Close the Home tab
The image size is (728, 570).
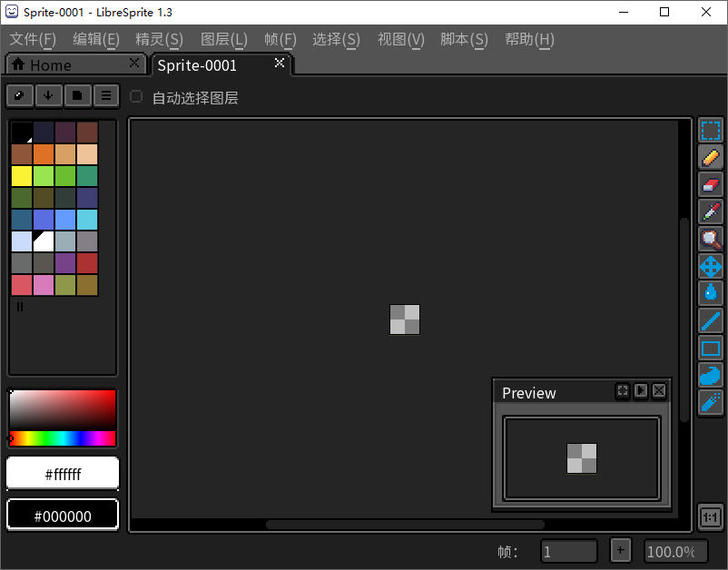(x=134, y=63)
